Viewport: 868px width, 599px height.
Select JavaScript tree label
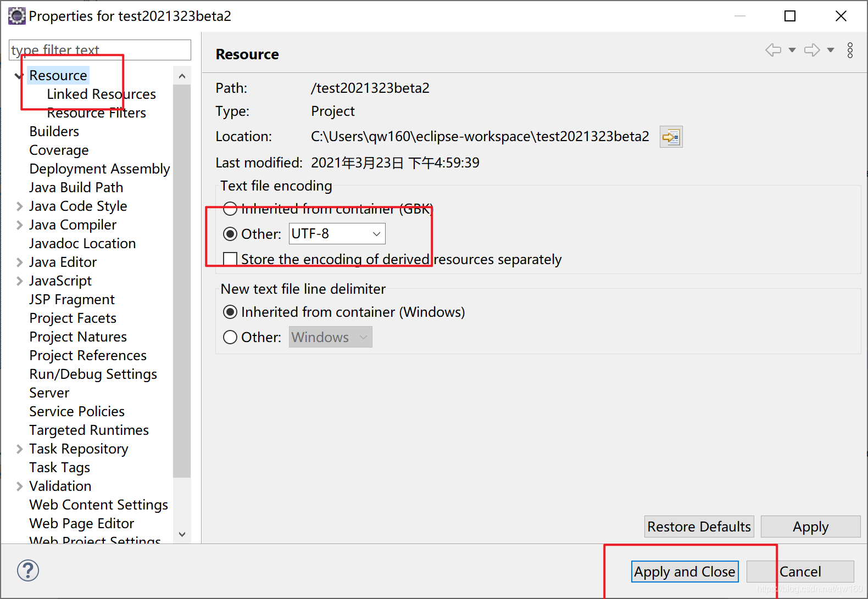(x=60, y=281)
